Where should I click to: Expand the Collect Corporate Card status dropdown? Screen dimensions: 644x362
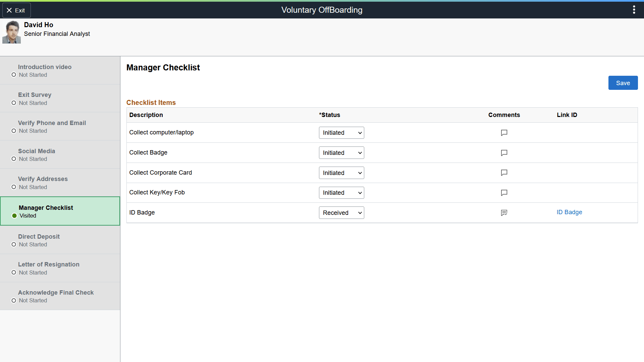click(341, 173)
